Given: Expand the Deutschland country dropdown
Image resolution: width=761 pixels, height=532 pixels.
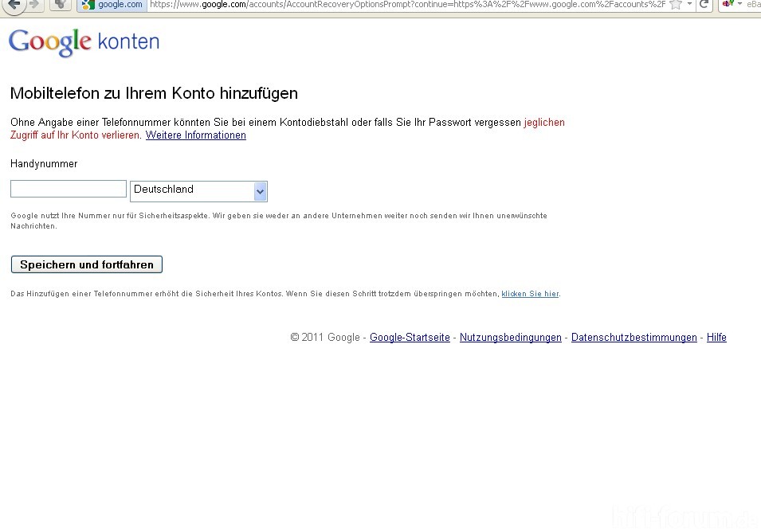Looking at the screenshot, I should click(260, 191).
